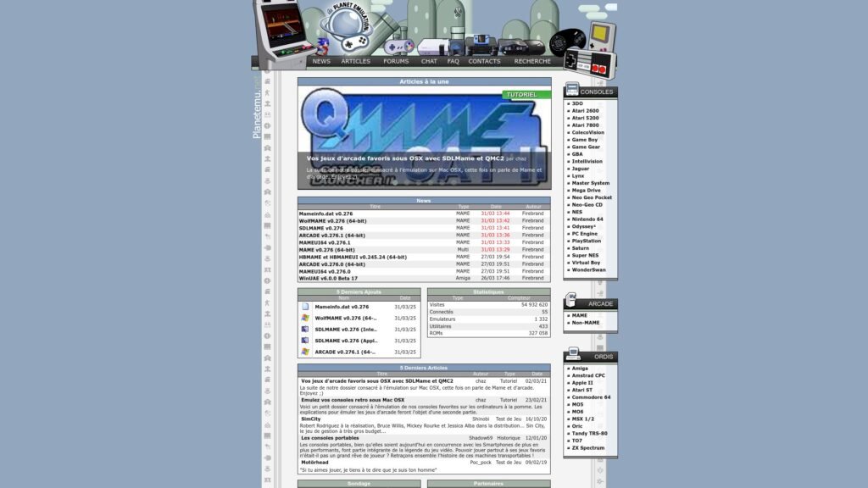Click the ROMs count 327 058
Screen dimensions: 868x488
[x=537, y=333]
